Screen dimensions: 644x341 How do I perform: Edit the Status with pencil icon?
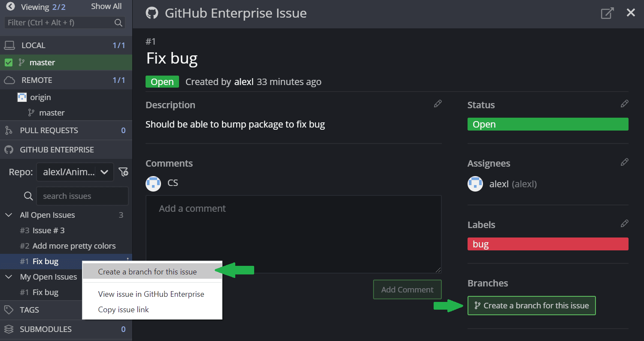(624, 104)
